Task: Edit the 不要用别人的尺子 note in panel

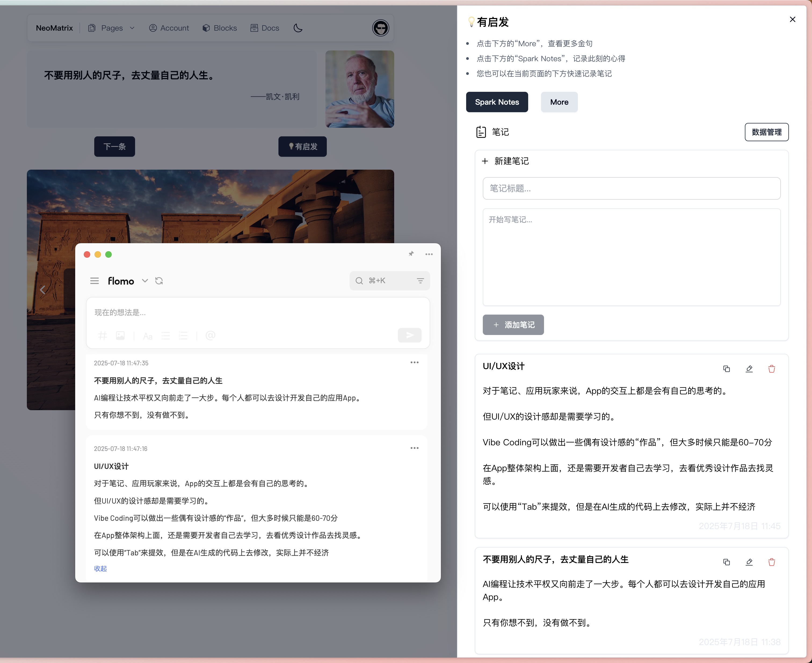Action: (x=749, y=562)
